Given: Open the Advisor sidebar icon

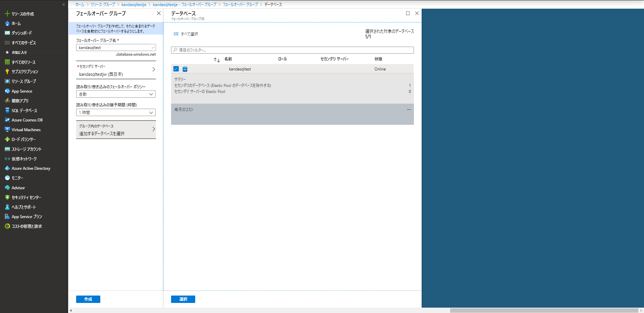Looking at the screenshot, I should tap(7, 188).
